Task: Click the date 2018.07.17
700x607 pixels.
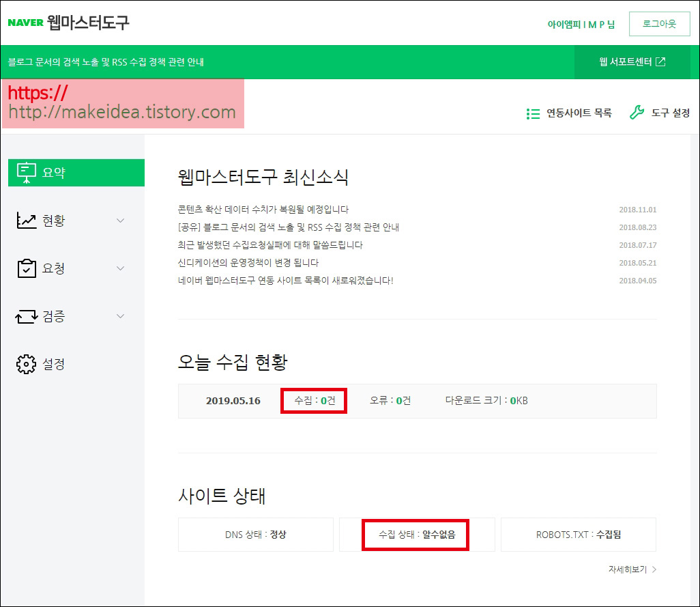Action: point(637,246)
